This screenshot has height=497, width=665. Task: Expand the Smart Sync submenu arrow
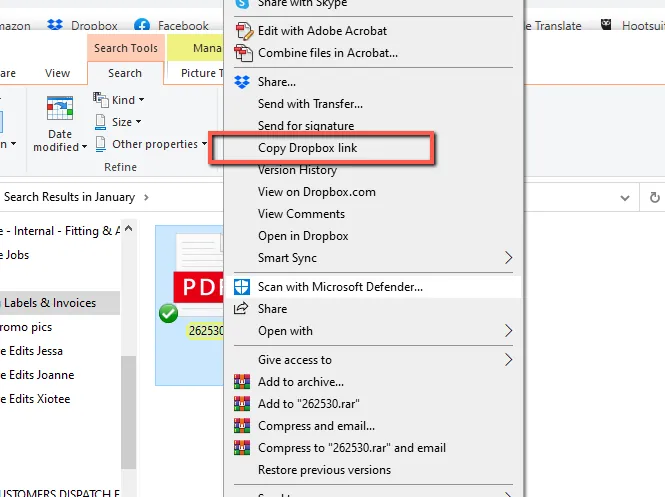click(x=509, y=257)
